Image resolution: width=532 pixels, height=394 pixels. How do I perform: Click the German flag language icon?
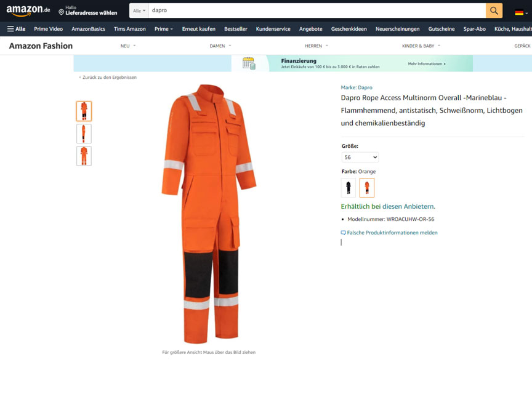[x=519, y=10]
